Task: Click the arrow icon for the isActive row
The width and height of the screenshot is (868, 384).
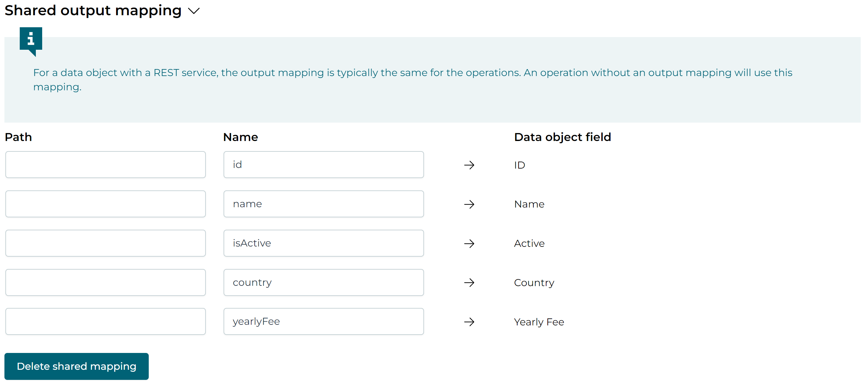Action: tap(470, 243)
